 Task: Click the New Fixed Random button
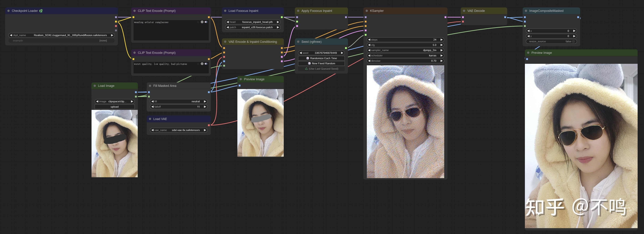pos(321,63)
